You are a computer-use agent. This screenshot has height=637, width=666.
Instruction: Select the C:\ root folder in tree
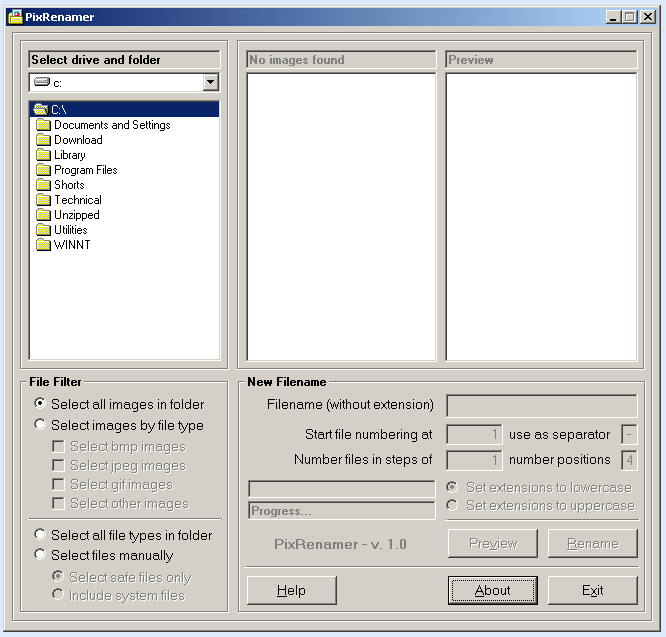58,110
